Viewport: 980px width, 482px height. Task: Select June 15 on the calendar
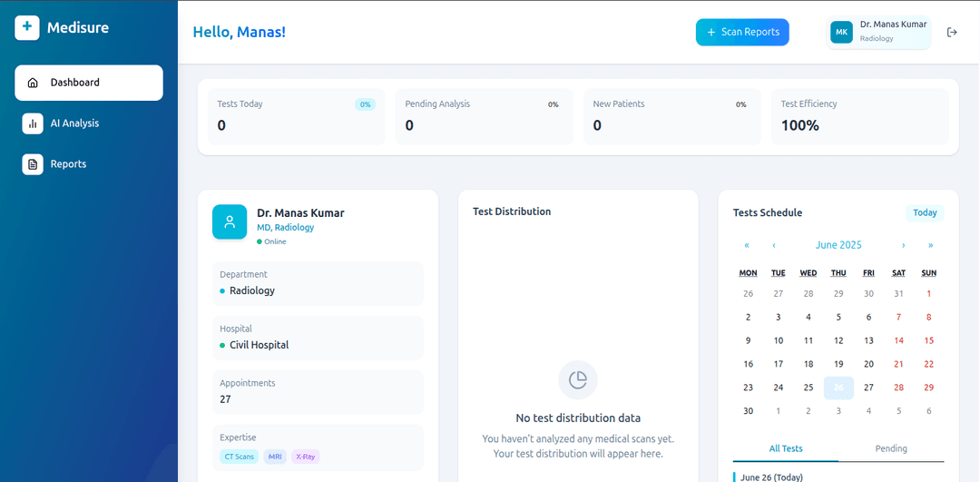(x=928, y=340)
